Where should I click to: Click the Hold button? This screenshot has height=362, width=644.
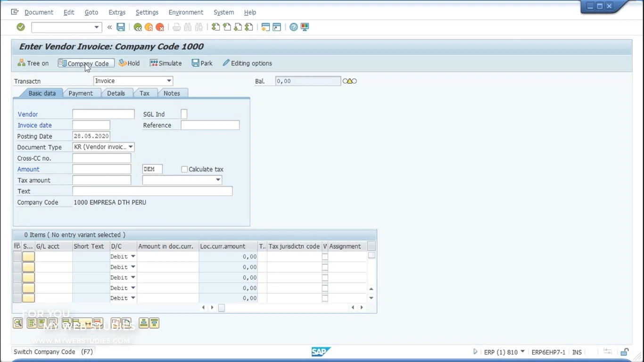point(129,63)
